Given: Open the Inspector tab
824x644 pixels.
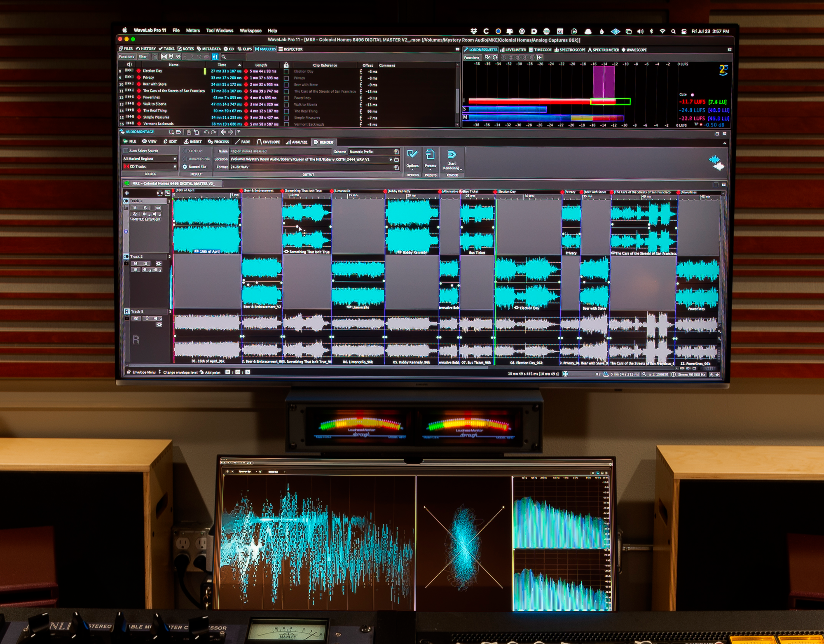Looking at the screenshot, I should pos(290,49).
